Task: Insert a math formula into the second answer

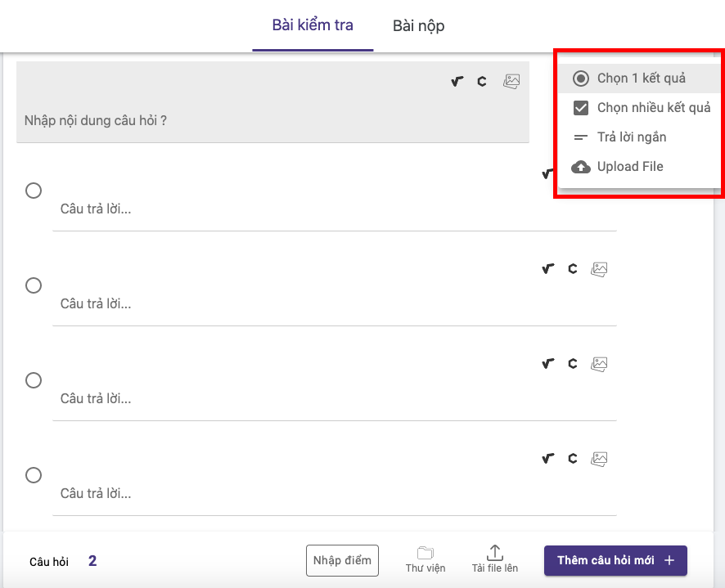Action: [547, 268]
